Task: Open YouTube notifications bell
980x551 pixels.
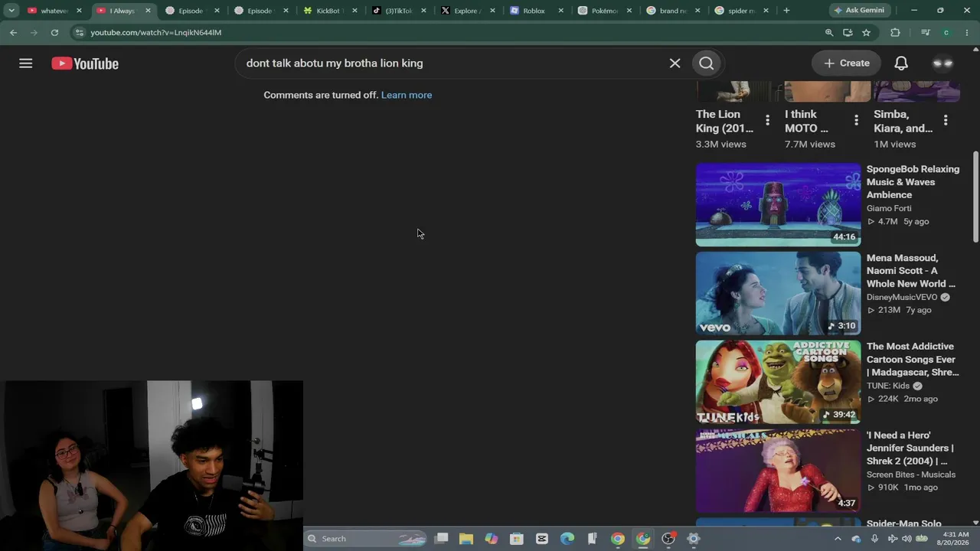Action: click(901, 64)
